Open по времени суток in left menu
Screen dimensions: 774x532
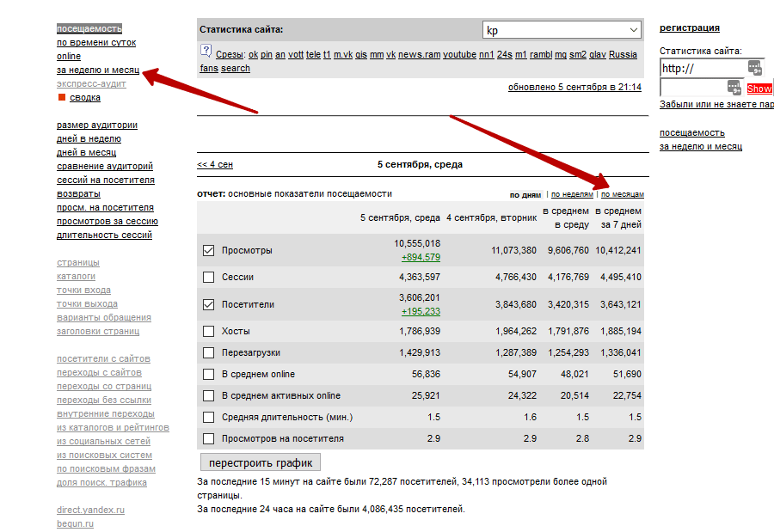pos(96,42)
